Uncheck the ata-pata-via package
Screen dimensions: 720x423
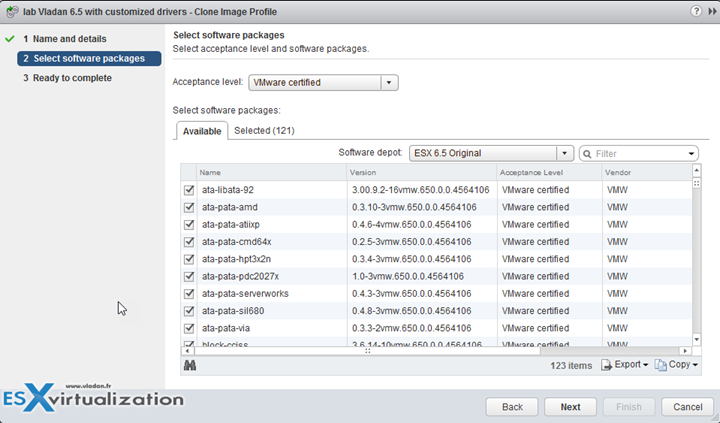(189, 328)
